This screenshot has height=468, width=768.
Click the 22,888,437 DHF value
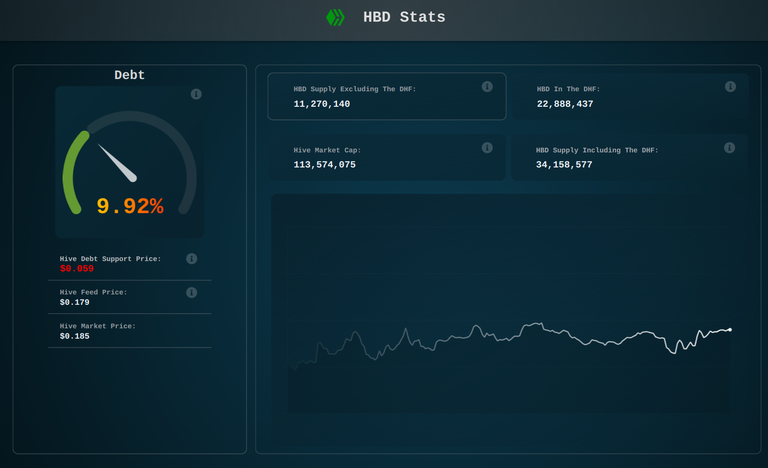(565, 104)
